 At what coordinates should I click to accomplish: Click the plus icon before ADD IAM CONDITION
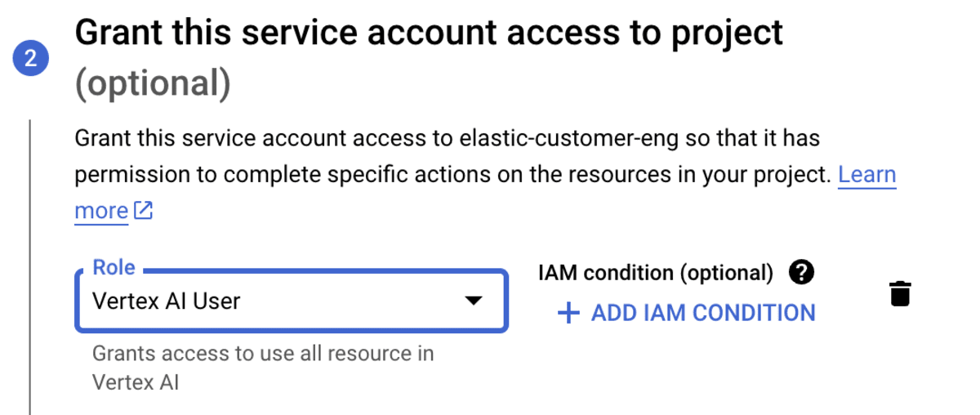click(568, 313)
